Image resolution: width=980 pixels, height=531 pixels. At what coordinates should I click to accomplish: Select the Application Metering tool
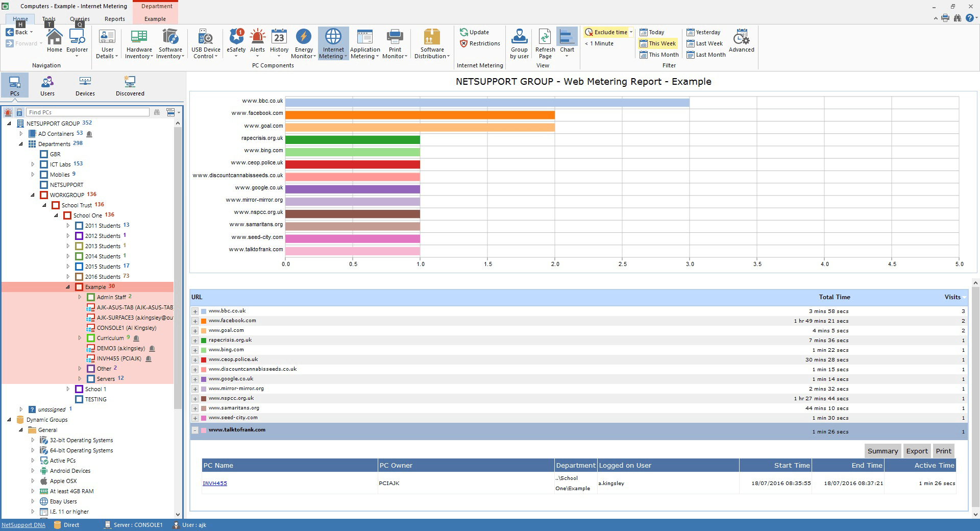(364, 43)
